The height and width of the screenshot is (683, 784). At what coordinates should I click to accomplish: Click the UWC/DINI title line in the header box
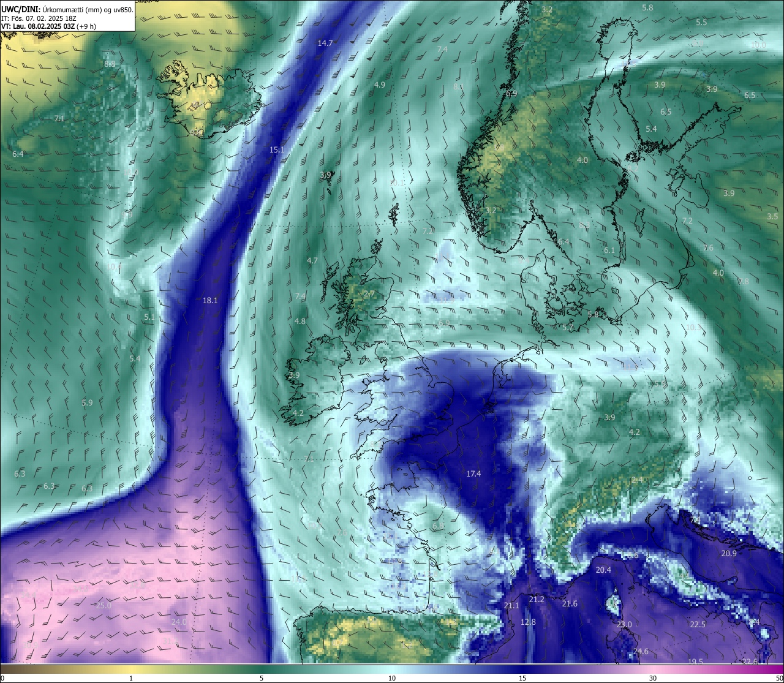[x=67, y=9]
